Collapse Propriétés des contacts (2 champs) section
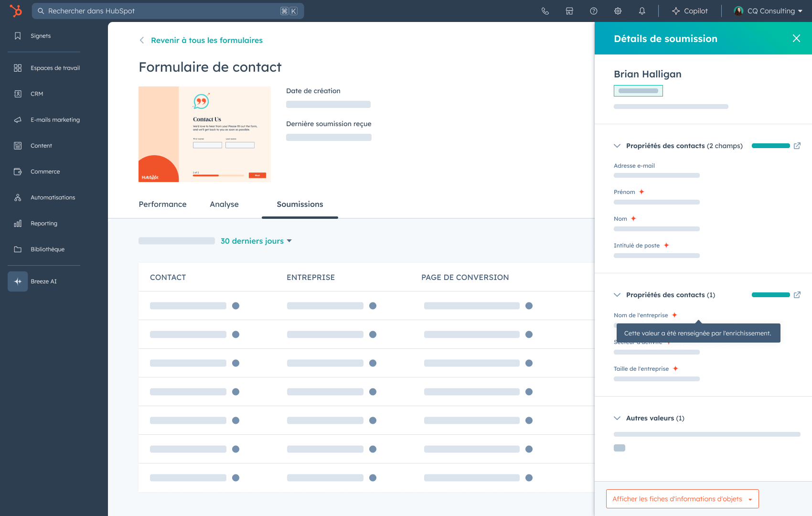This screenshot has width=812, height=516. (x=617, y=146)
